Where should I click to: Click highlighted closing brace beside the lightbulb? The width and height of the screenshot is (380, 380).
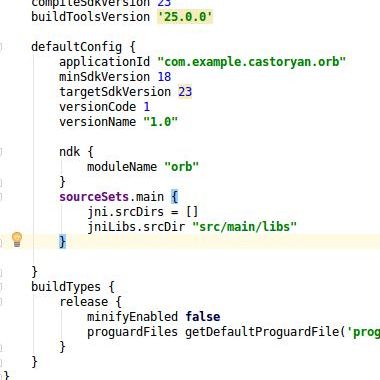tap(63, 241)
